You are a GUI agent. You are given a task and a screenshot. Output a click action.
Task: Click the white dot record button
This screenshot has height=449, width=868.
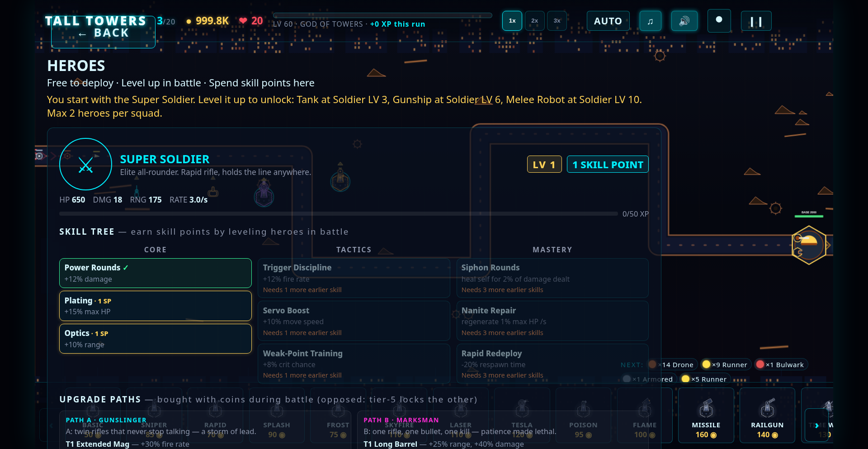pos(719,21)
